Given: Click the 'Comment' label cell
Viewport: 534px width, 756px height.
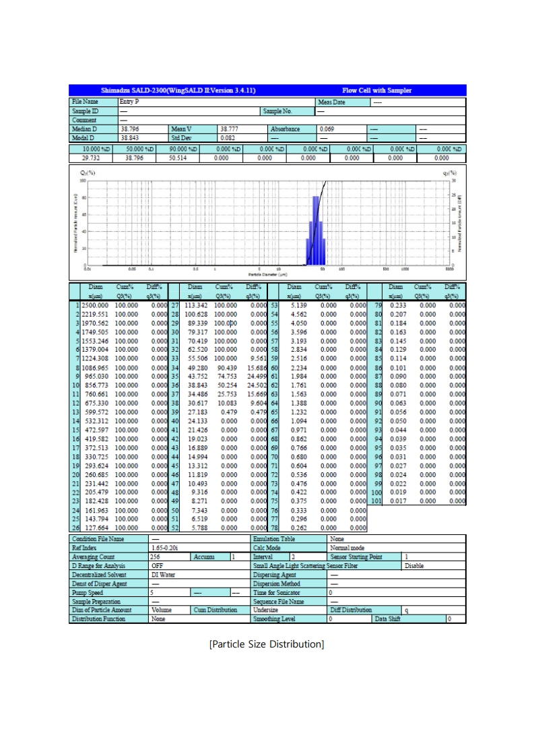Looking at the screenshot, I should [94, 120].
